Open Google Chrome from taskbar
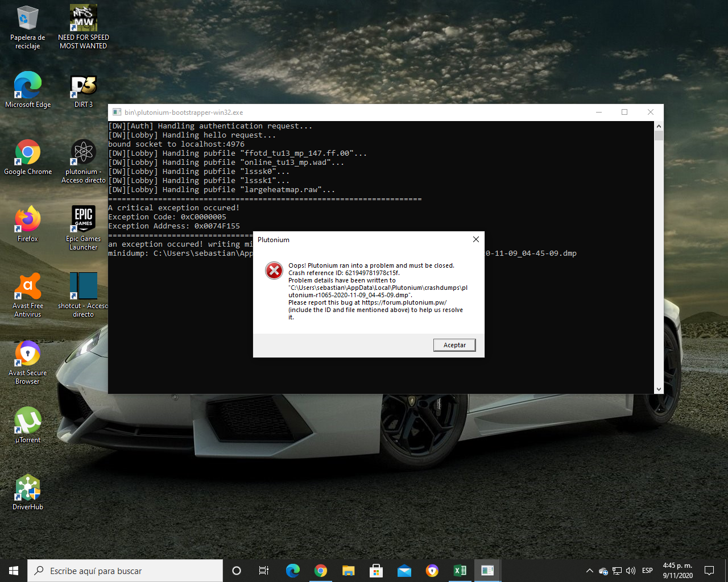Screen dimensions: 728x582 coord(321,571)
